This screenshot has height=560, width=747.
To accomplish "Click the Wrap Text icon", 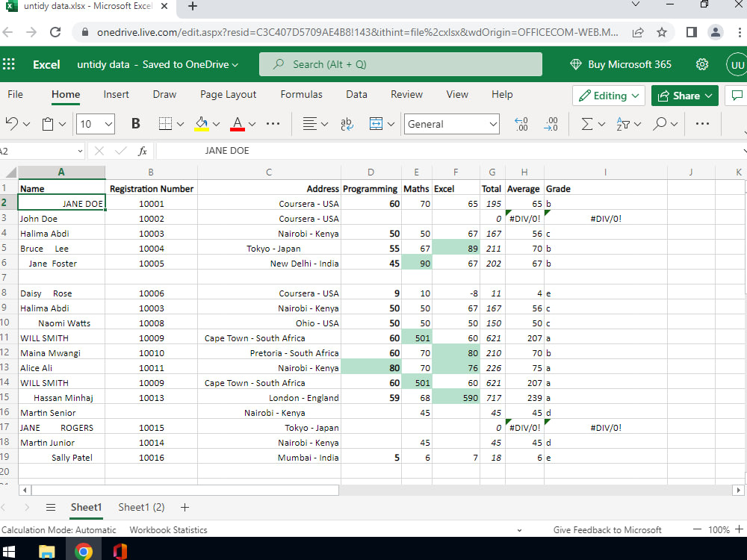I will (347, 124).
